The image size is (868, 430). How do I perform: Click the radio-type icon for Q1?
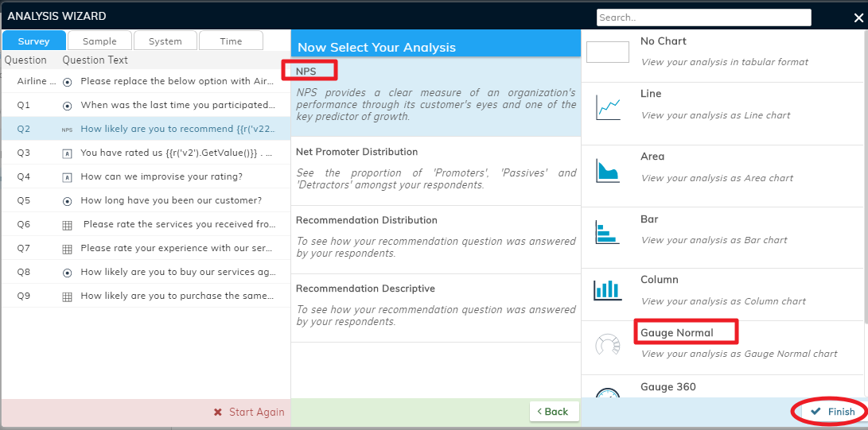click(67, 105)
